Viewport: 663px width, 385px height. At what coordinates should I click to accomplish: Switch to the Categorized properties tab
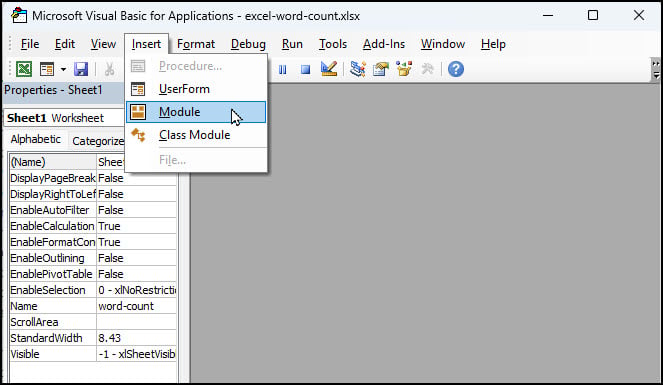click(98, 141)
